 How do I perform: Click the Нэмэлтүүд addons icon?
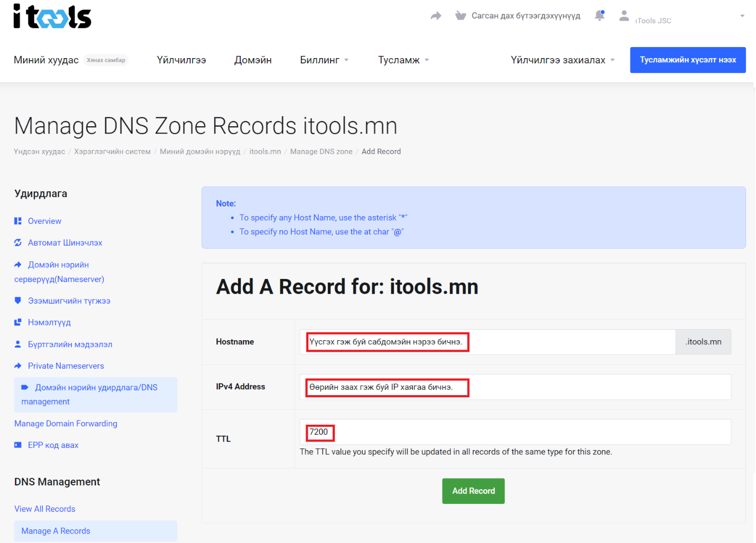tap(18, 322)
